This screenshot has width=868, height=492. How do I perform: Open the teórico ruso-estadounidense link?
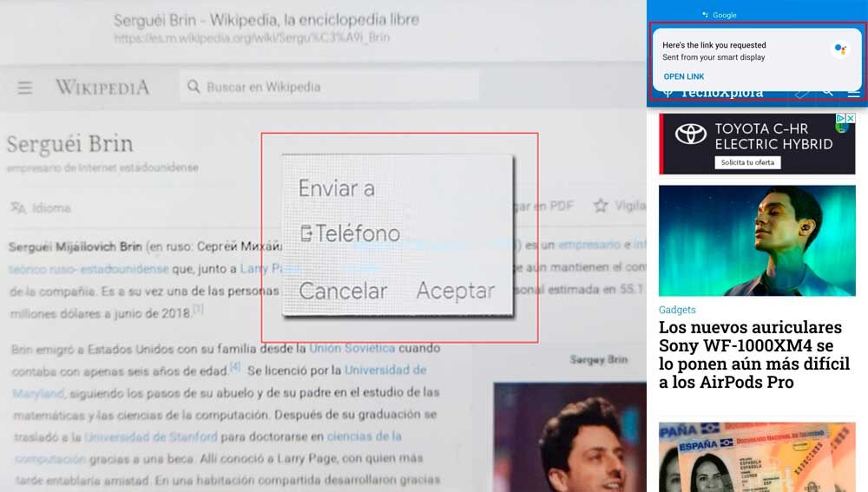point(89,269)
